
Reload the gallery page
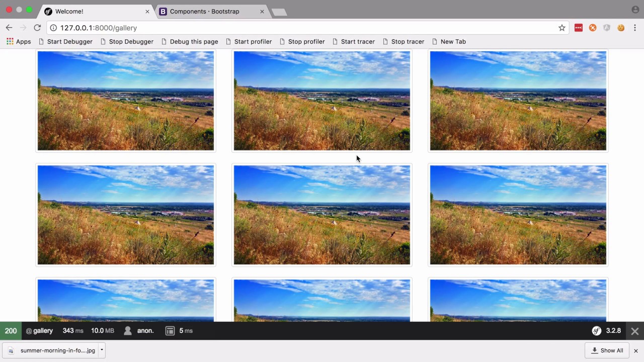tap(37, 28)
